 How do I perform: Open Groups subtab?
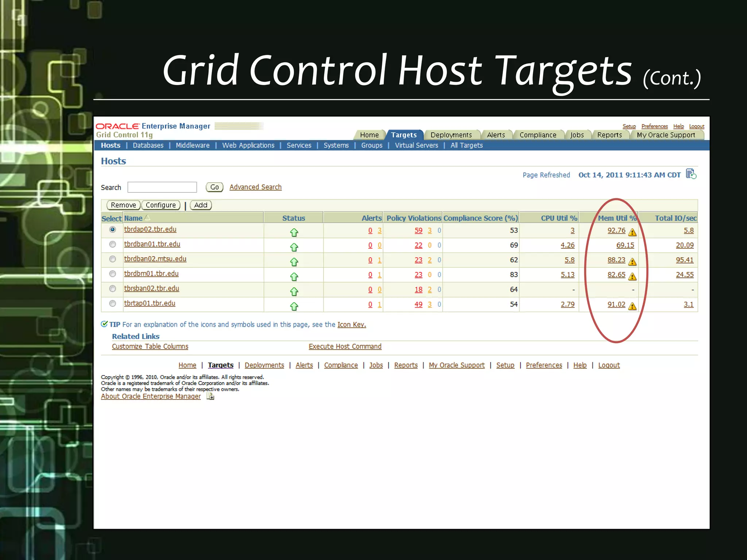pos(372,145)
